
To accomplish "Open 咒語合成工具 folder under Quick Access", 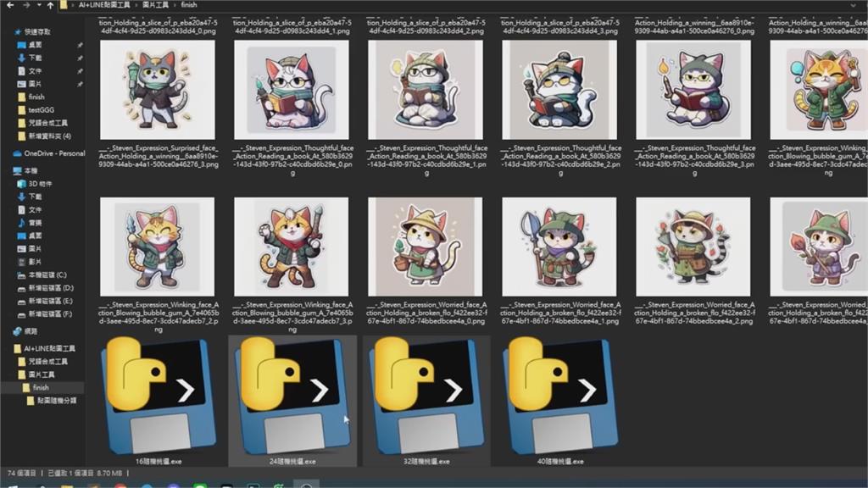I will [46, 123].
